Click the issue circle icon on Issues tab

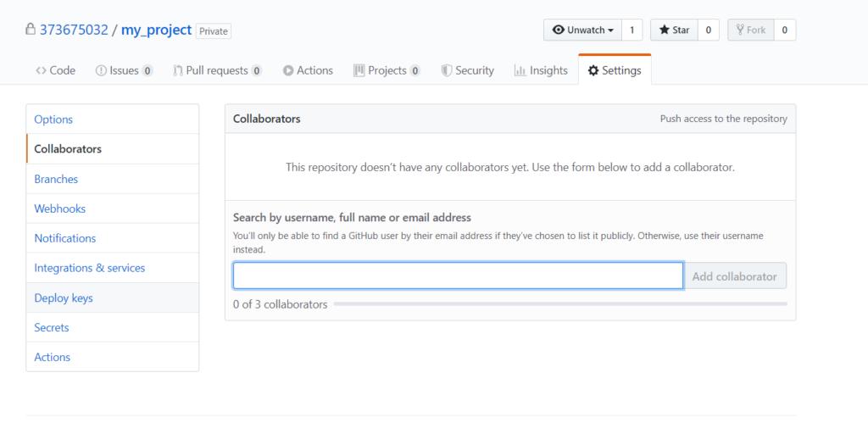tap(101, 70)
